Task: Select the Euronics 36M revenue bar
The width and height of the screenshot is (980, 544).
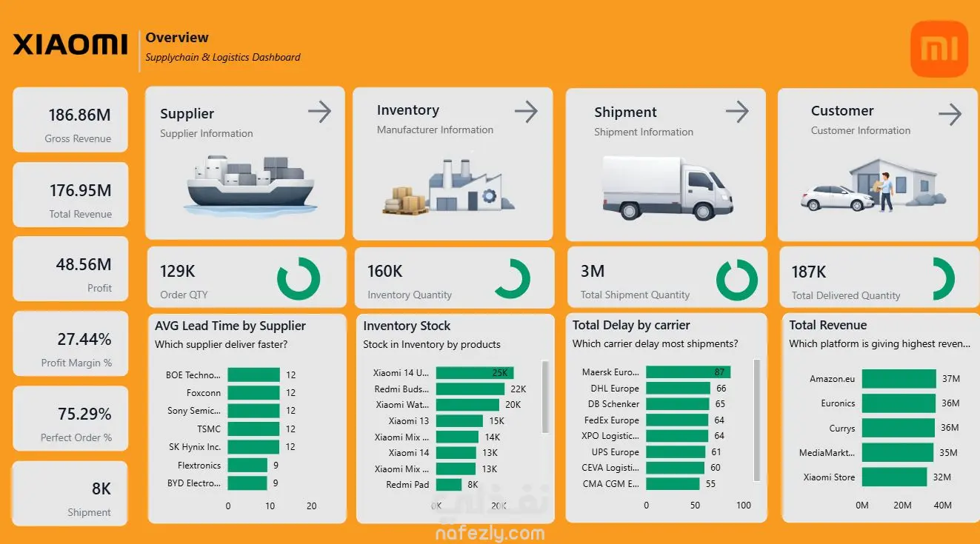Action: [x=899, y=403]
